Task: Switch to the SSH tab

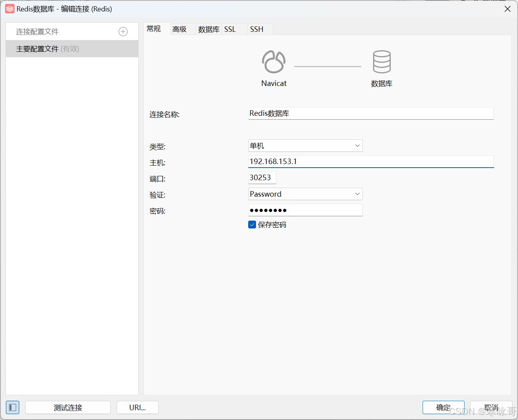Action: [x=260, y=29]
